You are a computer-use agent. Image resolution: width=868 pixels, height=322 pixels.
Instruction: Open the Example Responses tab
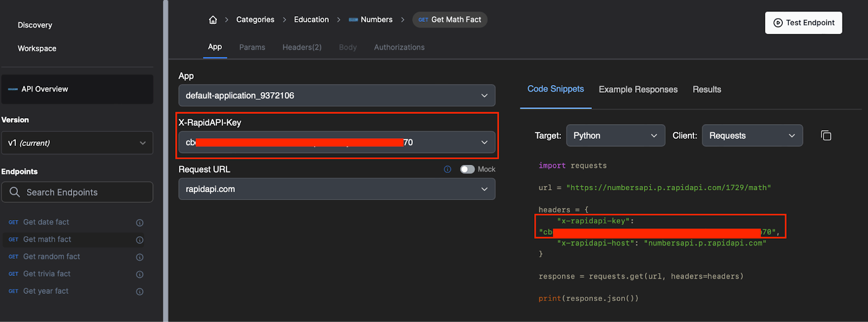638,89
